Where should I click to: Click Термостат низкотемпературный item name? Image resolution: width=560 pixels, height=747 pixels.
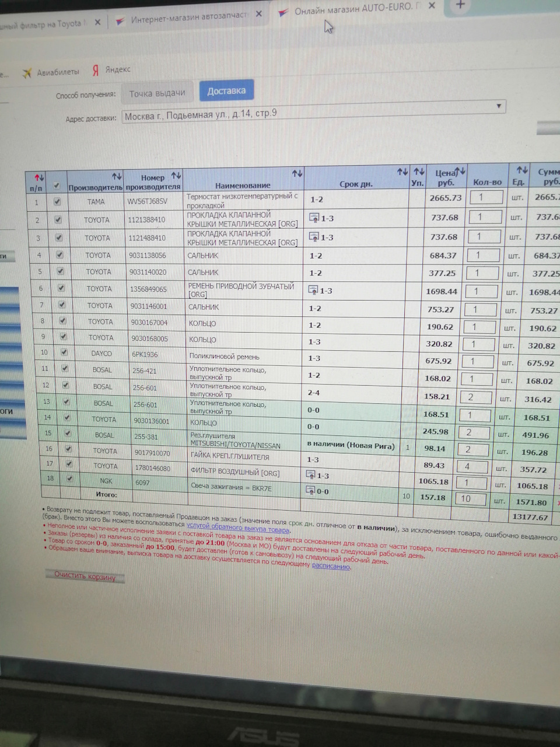click(243, 200)
